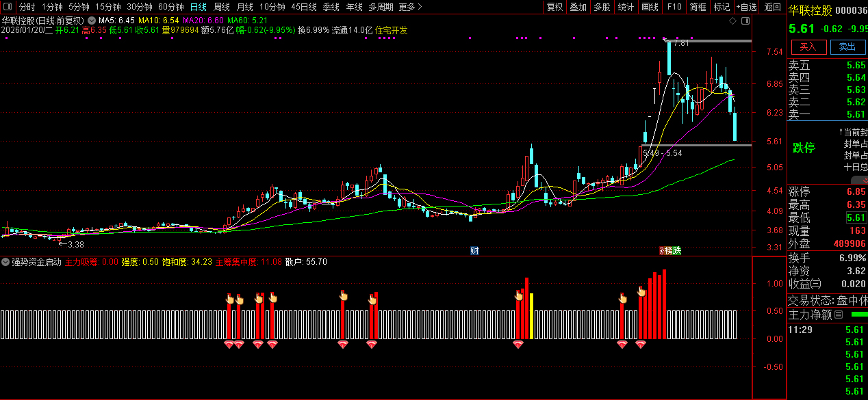The image size is (868, 400).
Task: Activate the 画线 drawing tool
Action: pyautogui.click(x=650, y=7)
